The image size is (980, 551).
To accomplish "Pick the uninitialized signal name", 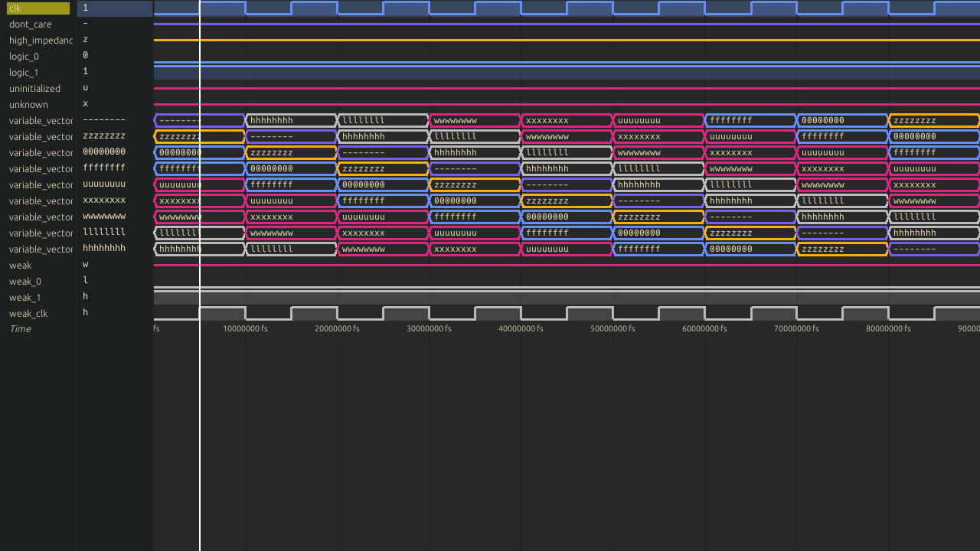I will click(34, 89).
